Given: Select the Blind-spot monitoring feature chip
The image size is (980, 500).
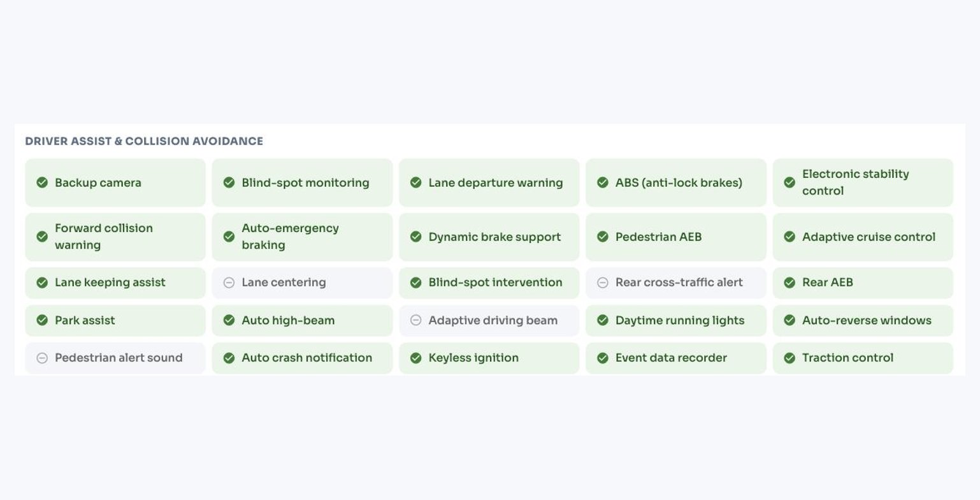Looking at the screenshot, I should (302, 182).
